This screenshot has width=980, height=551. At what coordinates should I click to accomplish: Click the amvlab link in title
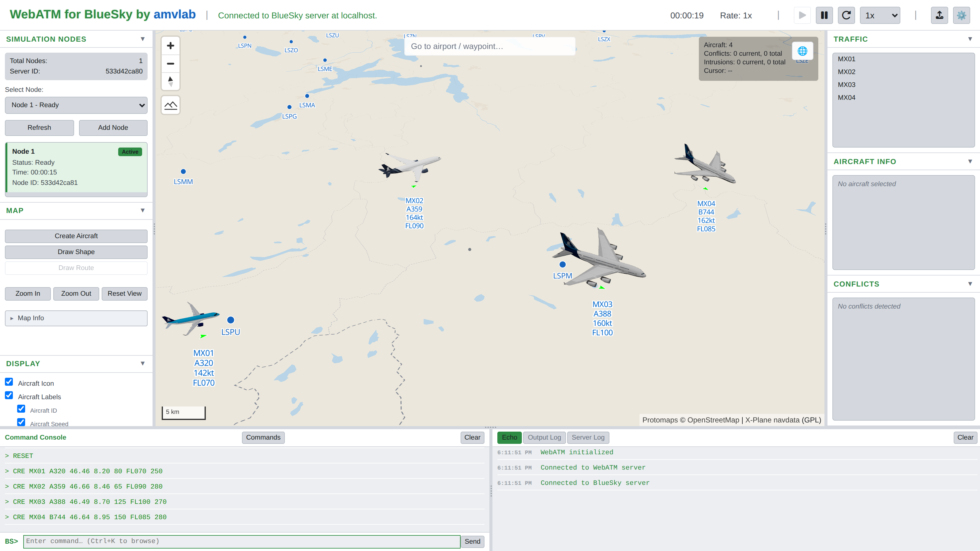[175, 14]
